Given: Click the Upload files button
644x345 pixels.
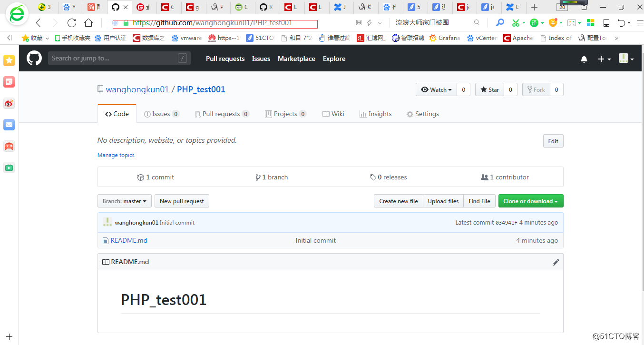Looking at the screenshot, I should (x=443, y=201).
